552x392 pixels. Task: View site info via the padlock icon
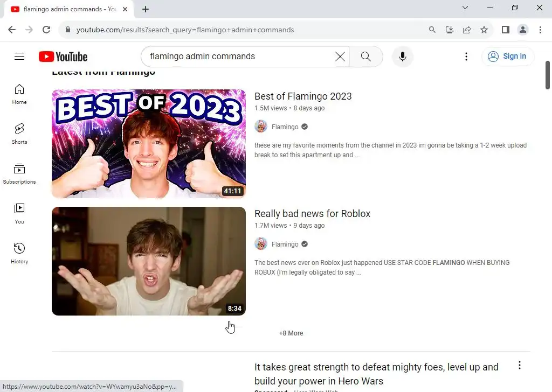point(68,30)
